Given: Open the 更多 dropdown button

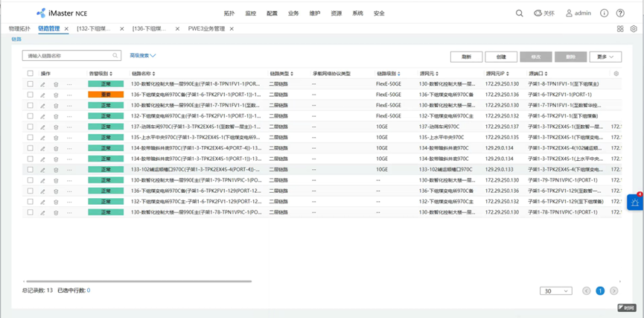Looking at the screenshot, I should pos(605,57).
